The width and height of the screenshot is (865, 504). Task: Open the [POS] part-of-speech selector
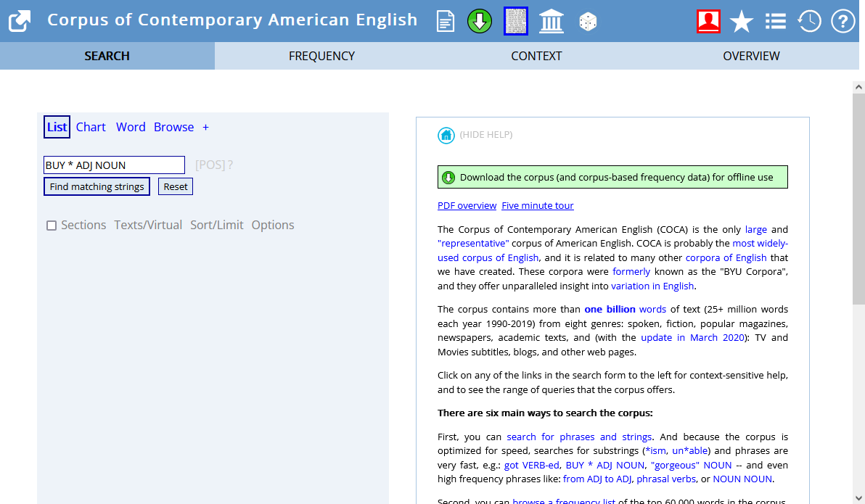210,165
